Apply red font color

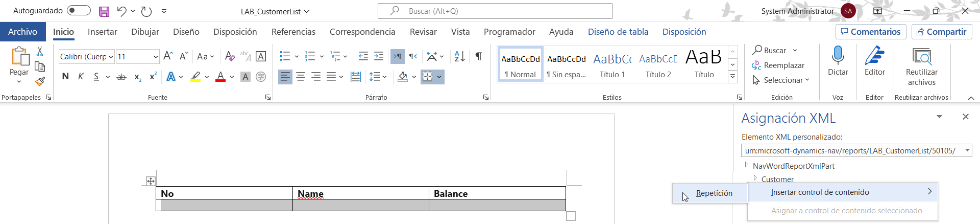[220, 77]
